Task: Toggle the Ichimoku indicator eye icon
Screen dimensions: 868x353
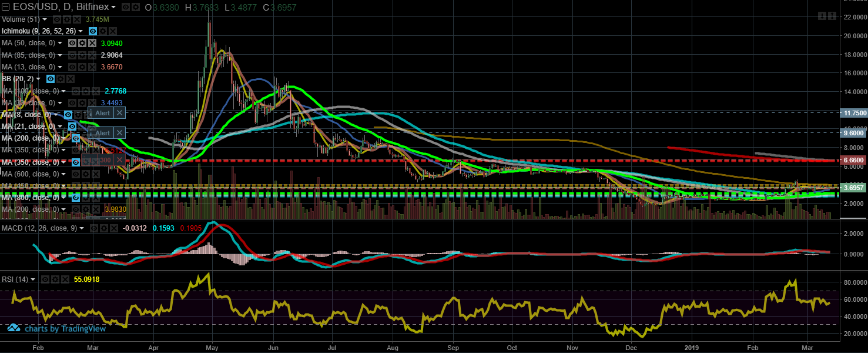Action: (93, 31)
